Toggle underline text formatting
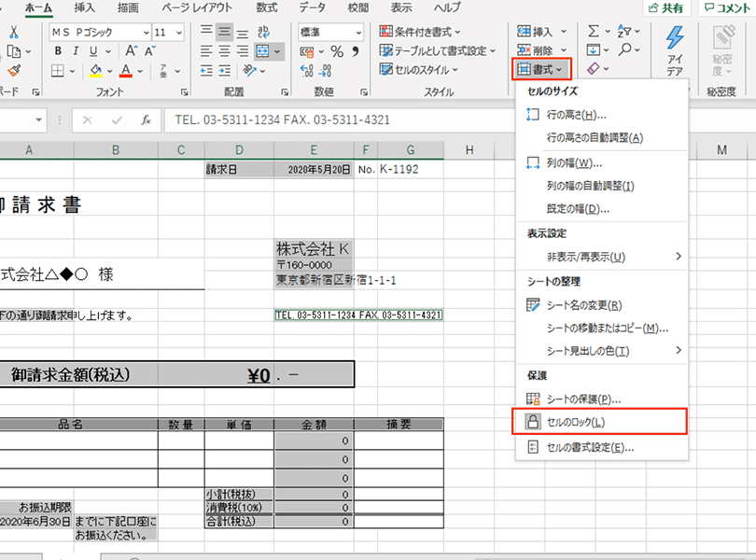Image resolution: width=756 pixels, height=560 pixels. point(94,50)
